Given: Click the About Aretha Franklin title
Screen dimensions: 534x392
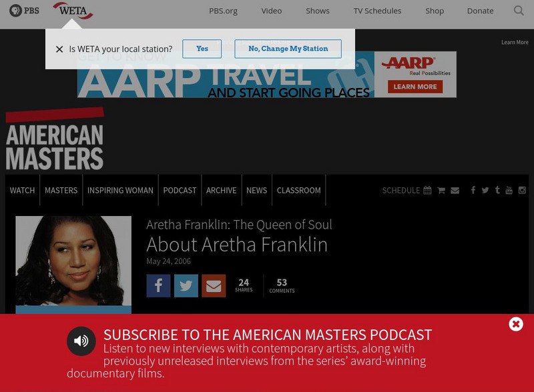Looking at the screenshot, I should click(x=237, y=245).
